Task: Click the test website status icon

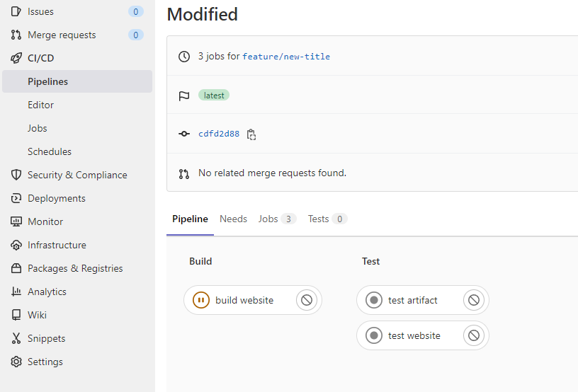Action: [x=374, y=335]
